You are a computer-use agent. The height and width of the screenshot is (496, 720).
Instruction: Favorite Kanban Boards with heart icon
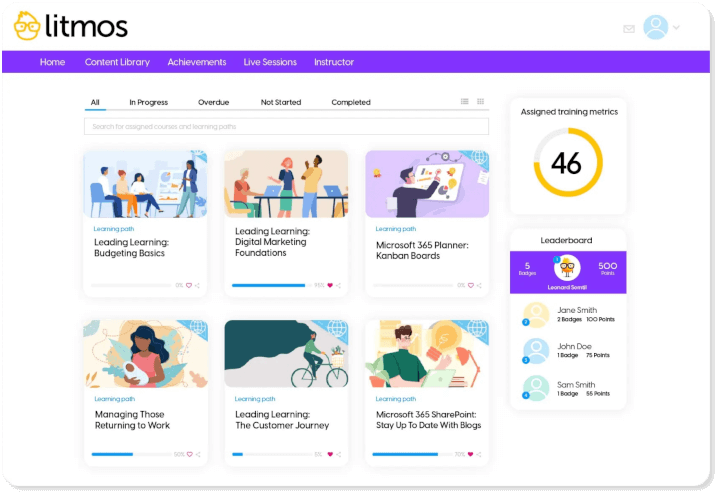471,285
